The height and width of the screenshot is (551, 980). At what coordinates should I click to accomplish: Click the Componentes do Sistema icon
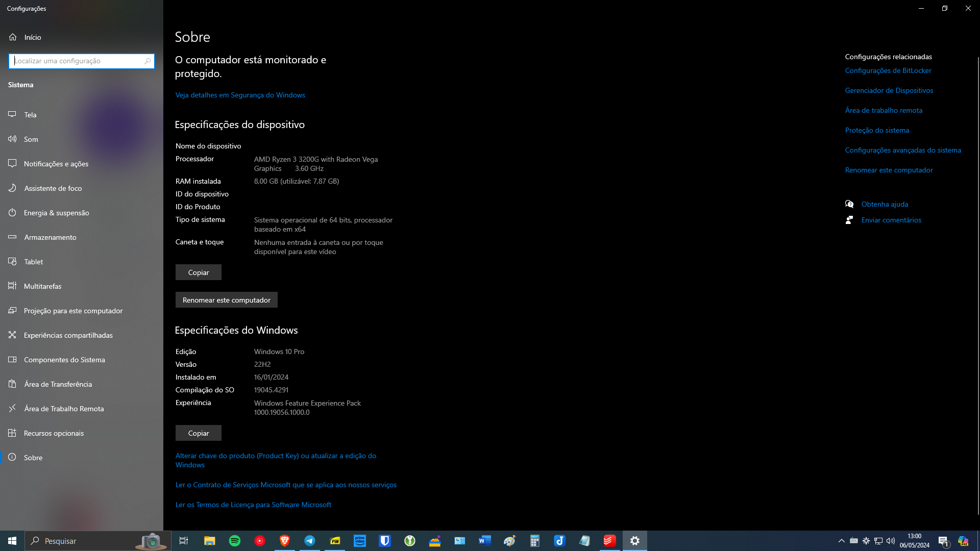(12, 359)
